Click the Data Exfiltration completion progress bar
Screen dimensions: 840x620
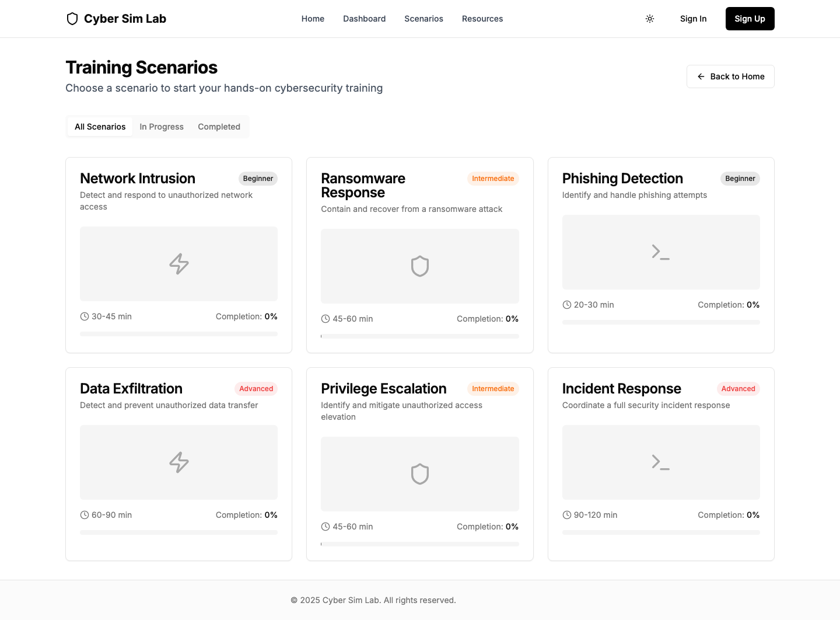(179, 532)
